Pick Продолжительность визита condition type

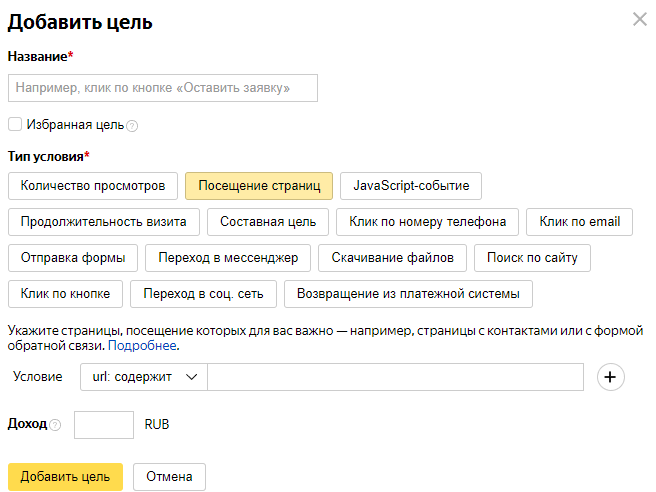pos(104,222)
